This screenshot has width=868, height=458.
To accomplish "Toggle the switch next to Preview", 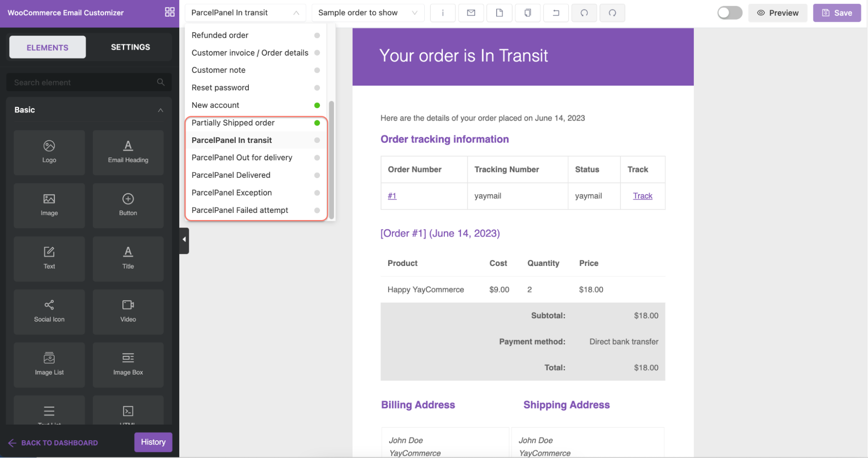I will coord(729,13).
